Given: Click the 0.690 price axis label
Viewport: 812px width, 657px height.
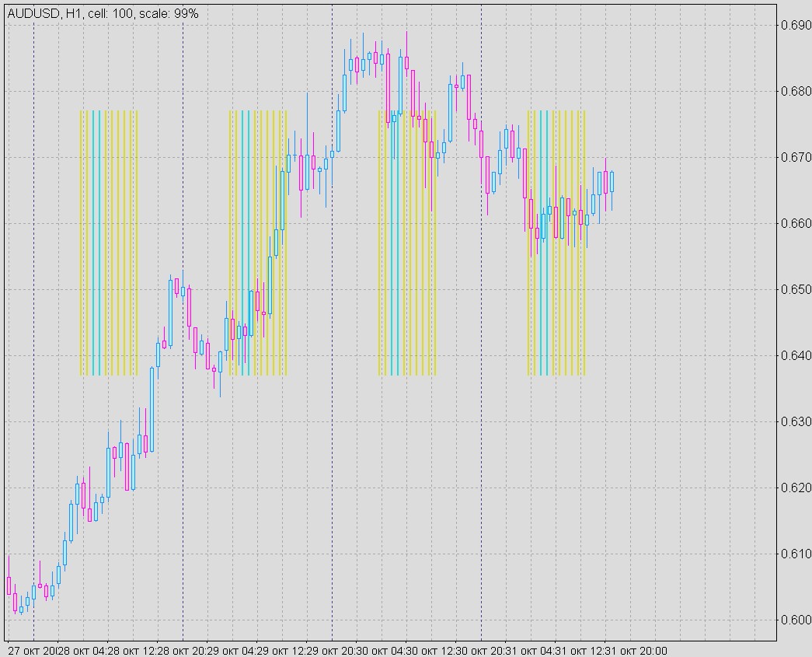Looking at the screenshot, I should click(x=795, y=26).
